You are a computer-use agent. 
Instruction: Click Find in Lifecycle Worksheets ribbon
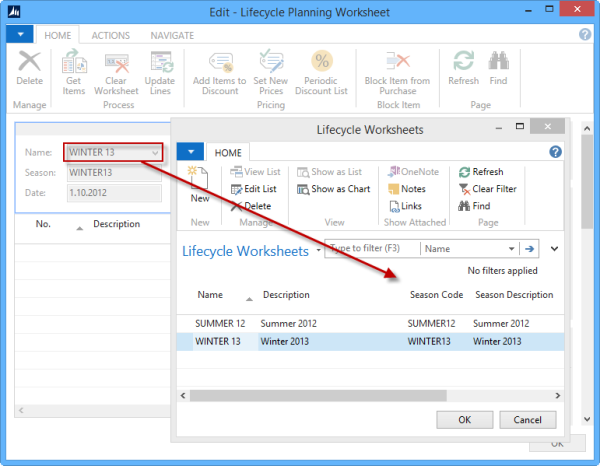pos(474,206)
